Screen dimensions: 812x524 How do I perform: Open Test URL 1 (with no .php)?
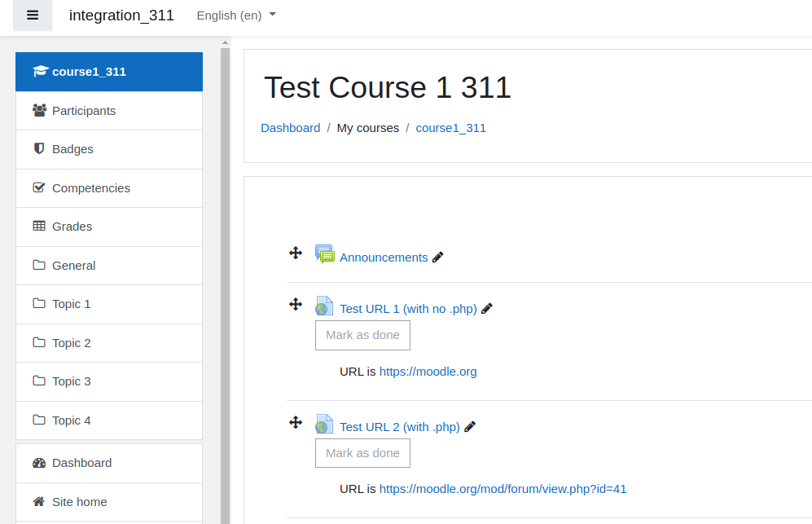(x=409, y=309)
